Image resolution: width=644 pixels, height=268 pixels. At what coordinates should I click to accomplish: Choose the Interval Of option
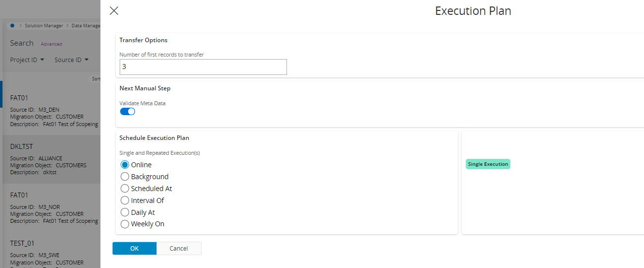pos(125,201)
